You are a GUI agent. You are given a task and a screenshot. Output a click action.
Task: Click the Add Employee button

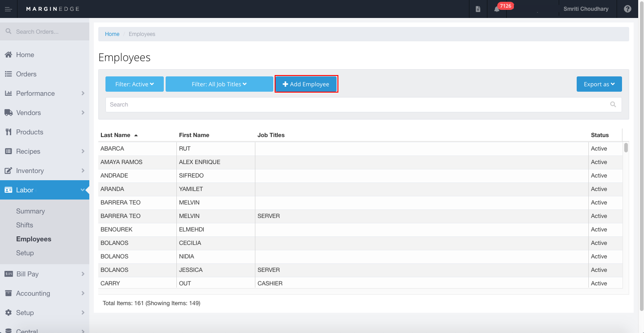[306, 84]
